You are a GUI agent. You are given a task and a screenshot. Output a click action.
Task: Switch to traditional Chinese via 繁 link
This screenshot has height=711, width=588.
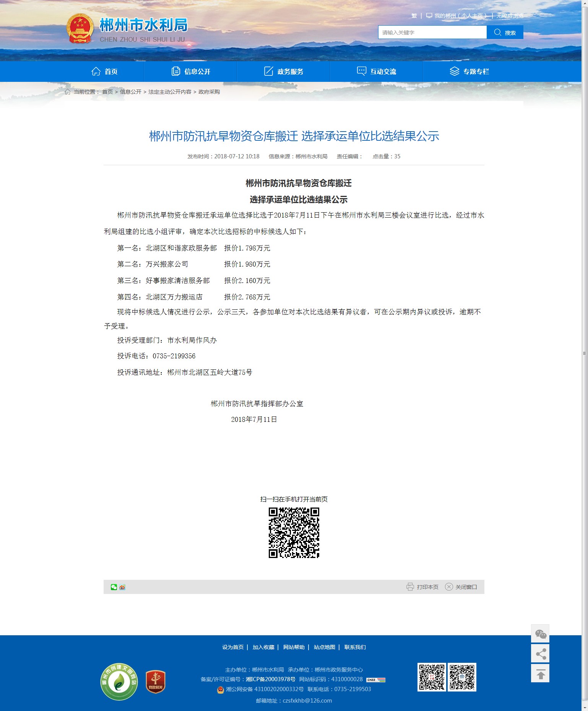pyautogui.click(x=414, y=16)
